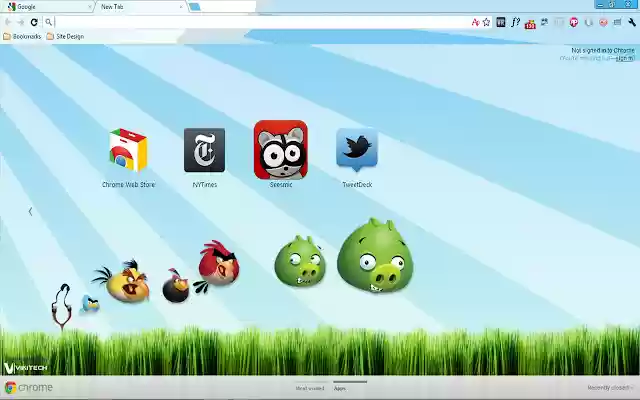
Task: Click the grey horseshoe-shaped extension icon
Action: click(x=589, y=22)
